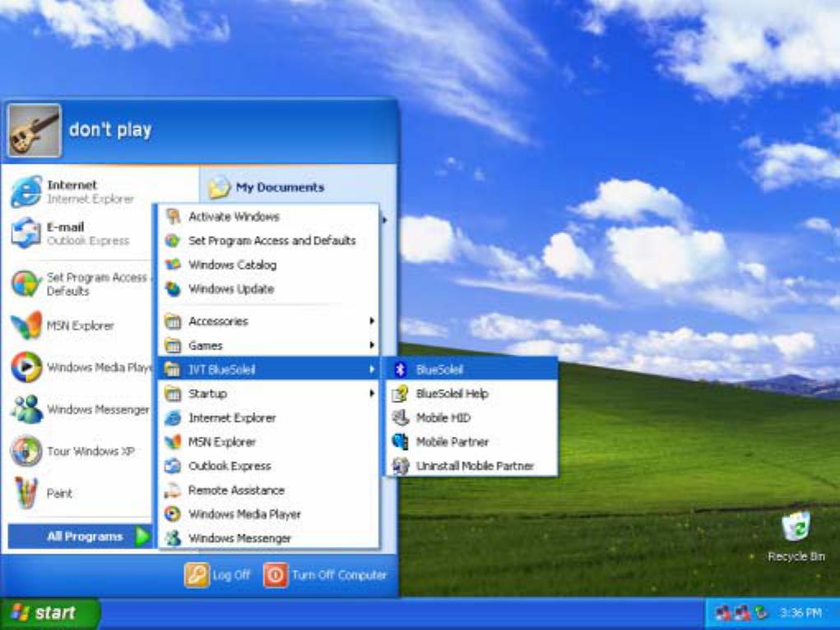
Task: Select Uninstall Mobile Partner
Action: pos(471,466)
